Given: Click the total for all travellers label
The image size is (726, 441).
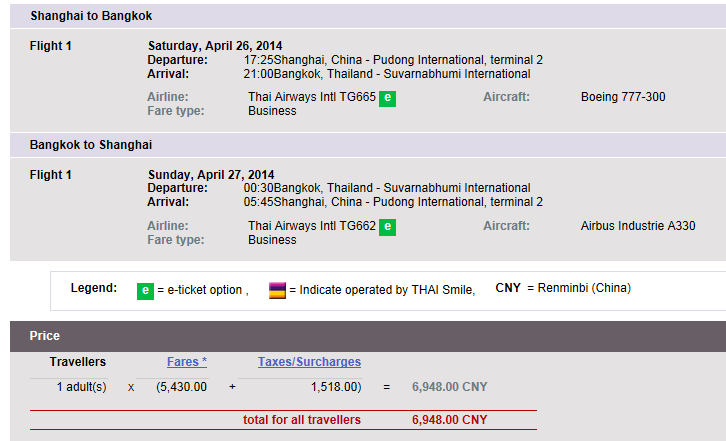Looking at the screenshot, I should point(301,420).
